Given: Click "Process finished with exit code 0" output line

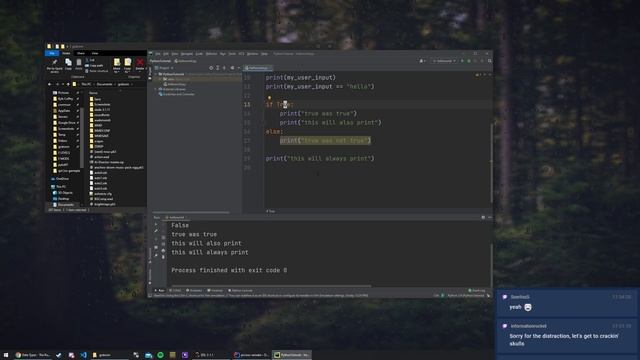Looking at the screenshot, I should pos(229,270).
